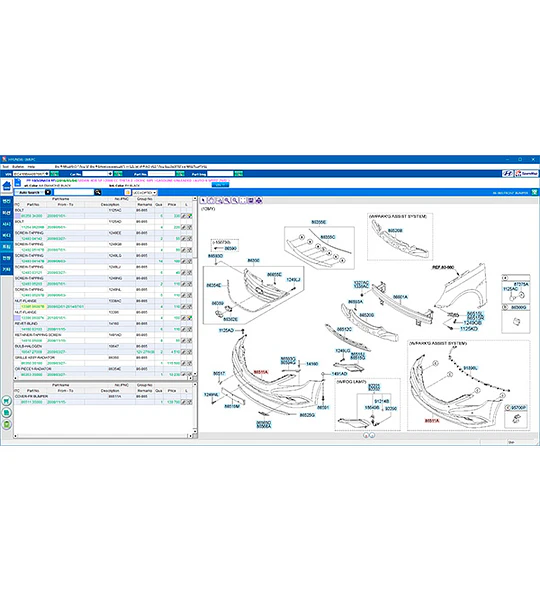
Task: Click the green trash circular icon
Action: (x=7, y=424)
